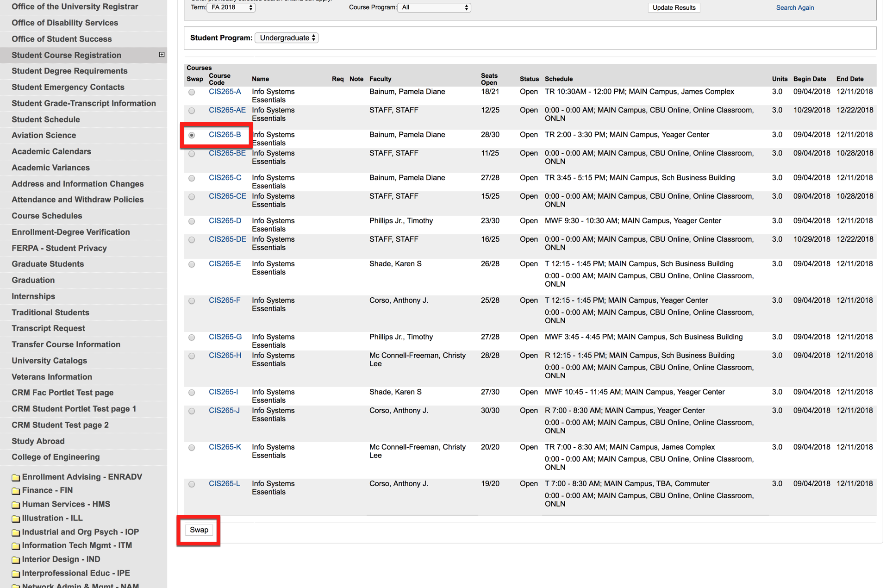Open the CIS265-G course code link
This screenshot has width=886, height=588.
[x=225, y=337]
